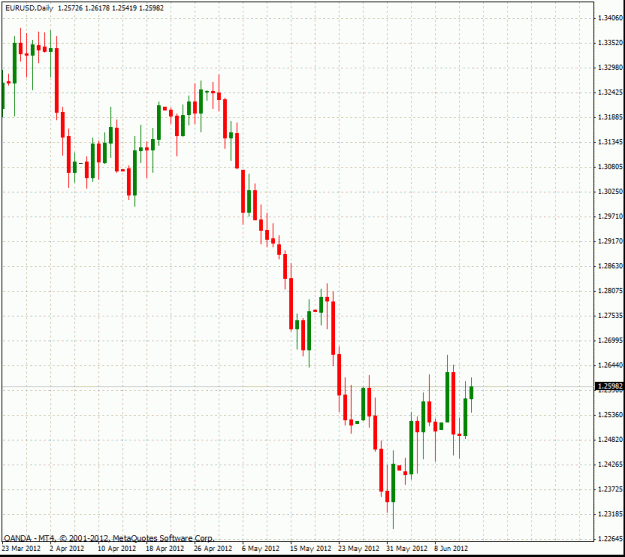625x557 pixels.
Task: Click the 2 Apr 2012 date label
Action: point(67,548)
